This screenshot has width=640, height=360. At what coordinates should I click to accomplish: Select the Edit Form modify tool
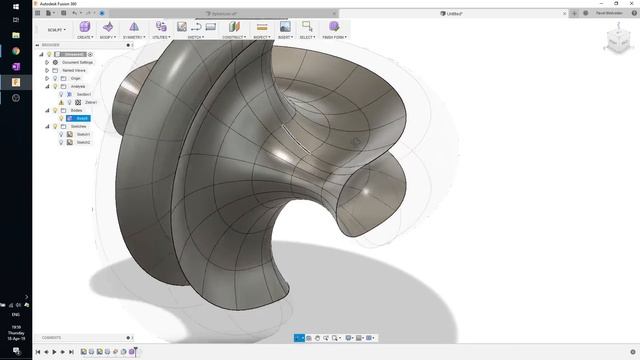(108, 27)
